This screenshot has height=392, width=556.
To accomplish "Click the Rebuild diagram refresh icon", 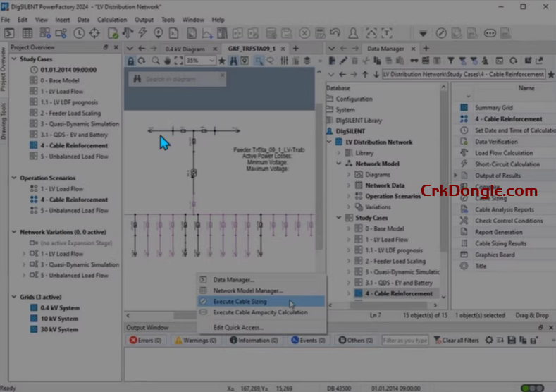I will 143,61.
